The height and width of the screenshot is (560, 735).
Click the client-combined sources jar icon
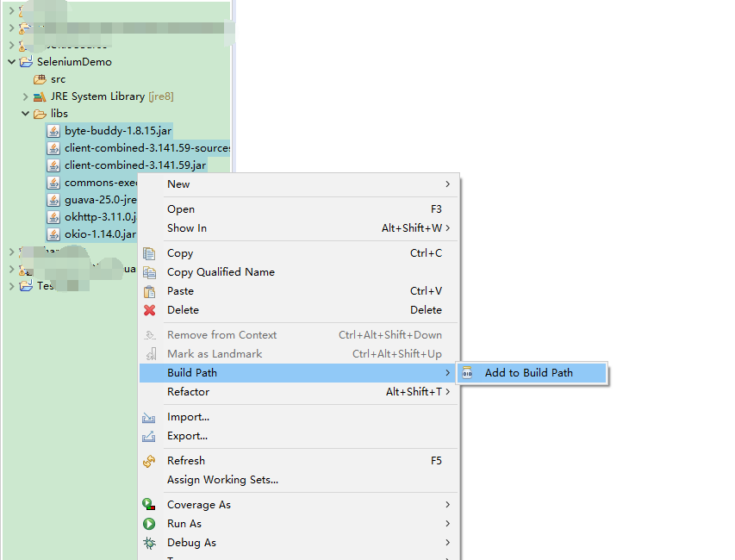[x=54, y=148]
